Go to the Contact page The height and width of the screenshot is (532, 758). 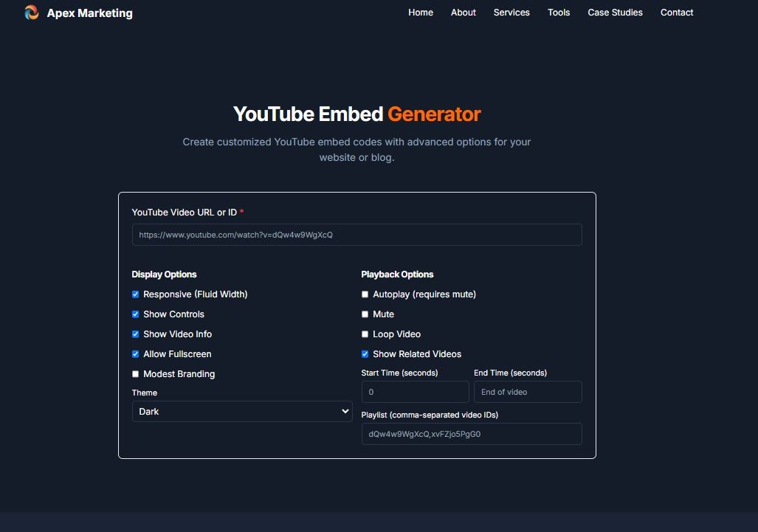coord(676,13)
